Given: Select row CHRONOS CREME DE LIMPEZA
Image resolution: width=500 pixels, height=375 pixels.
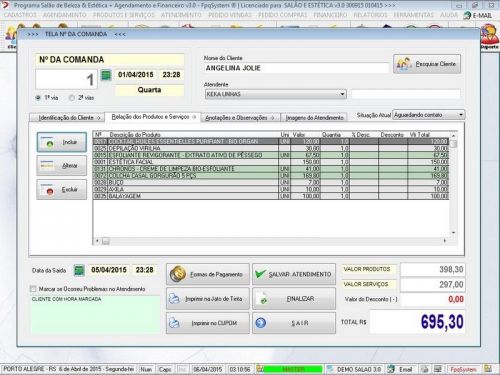Looking at the screenshot, I should point(271,169).
